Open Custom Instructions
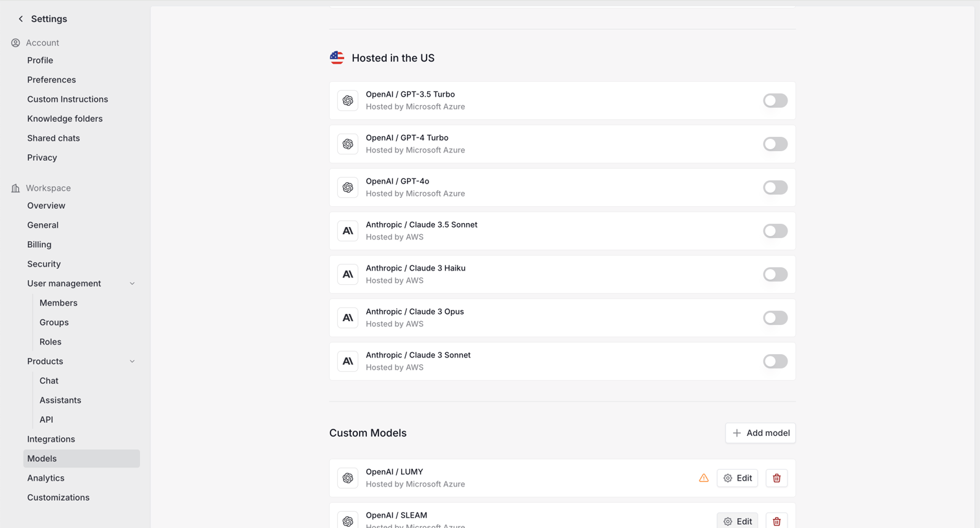980x528 pixels. (67, 99)
